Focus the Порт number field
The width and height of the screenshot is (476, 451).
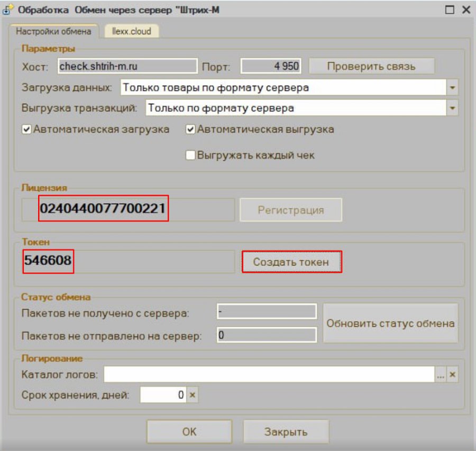[271, 66]
